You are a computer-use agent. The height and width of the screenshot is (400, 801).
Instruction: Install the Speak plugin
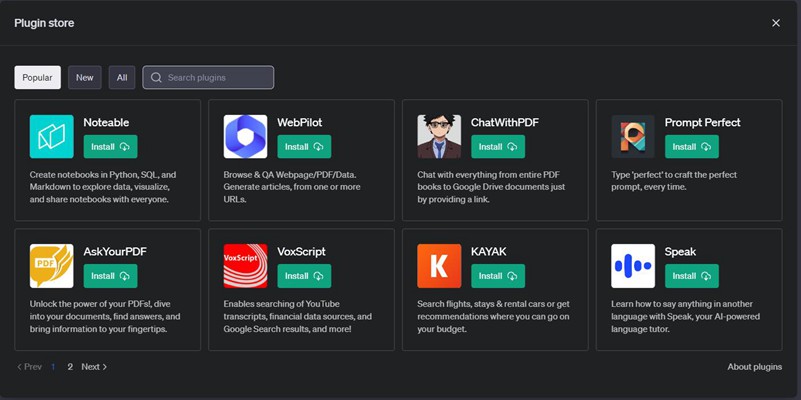(x=691, y=276)
